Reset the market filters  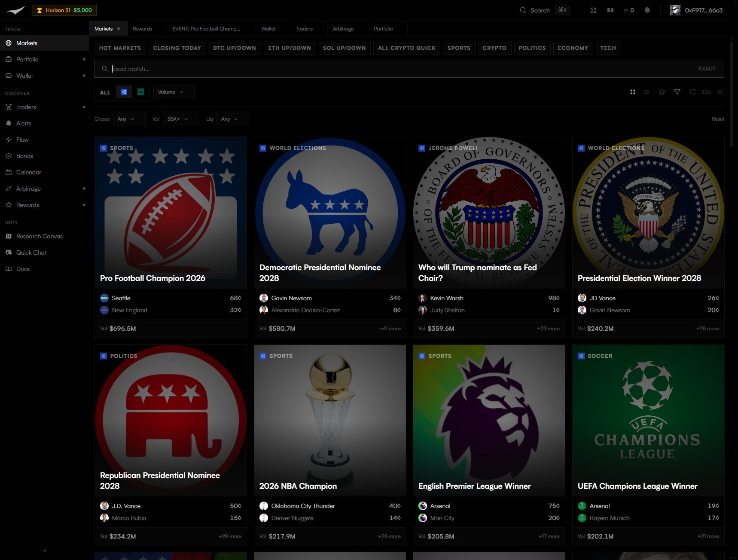(x=718, y=119)
